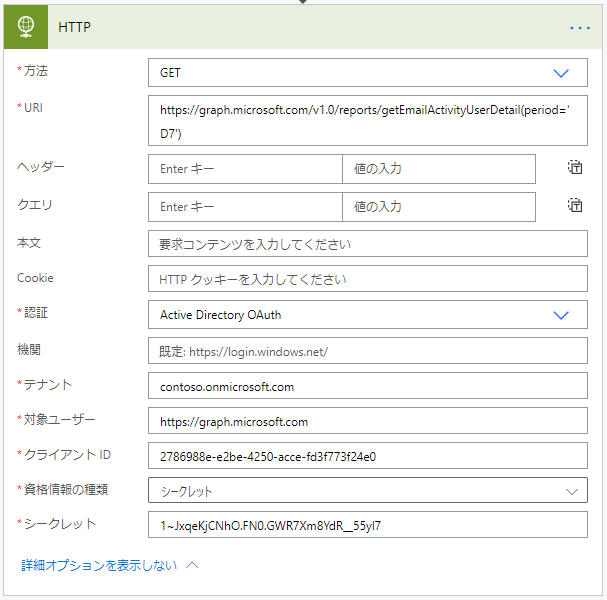The height and width of the screenshot is (600, 607).
Task: Click the 機関 label
Action: tap(29, 350)
